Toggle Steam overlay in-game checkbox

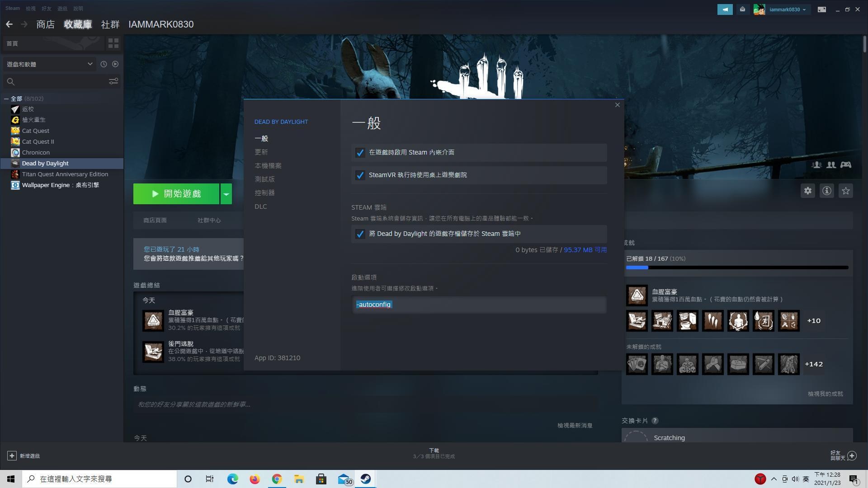coord(360,153)
